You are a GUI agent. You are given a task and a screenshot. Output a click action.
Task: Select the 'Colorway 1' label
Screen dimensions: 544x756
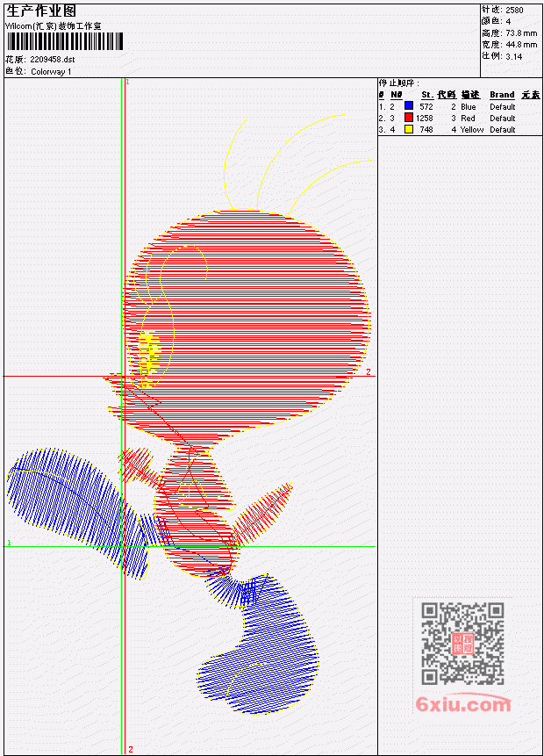51,71
